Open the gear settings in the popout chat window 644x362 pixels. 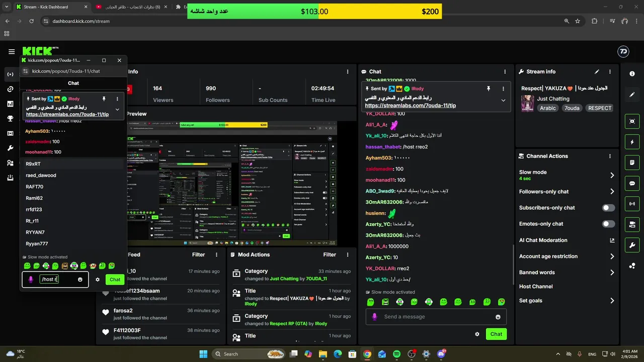coord(98,280)
